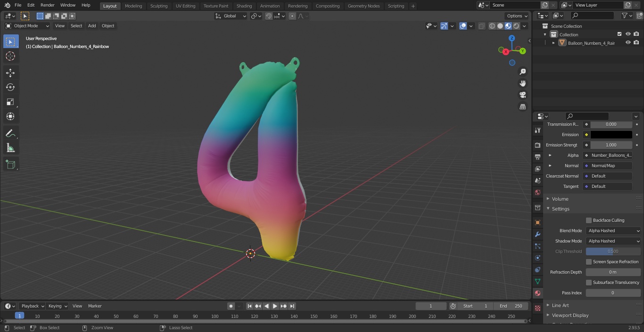Click the Transmission Roughness value slider

coord(611,124)
